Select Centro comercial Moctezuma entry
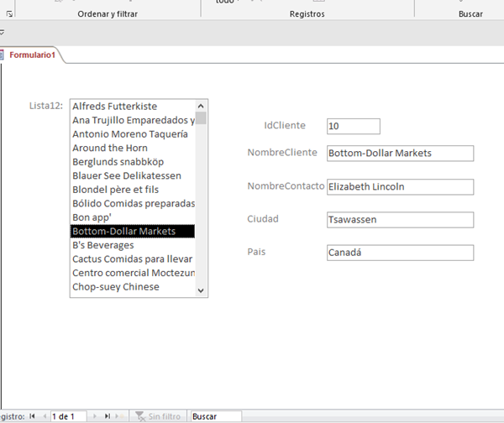The image size is (504, 423). click(x=133, y=273)
